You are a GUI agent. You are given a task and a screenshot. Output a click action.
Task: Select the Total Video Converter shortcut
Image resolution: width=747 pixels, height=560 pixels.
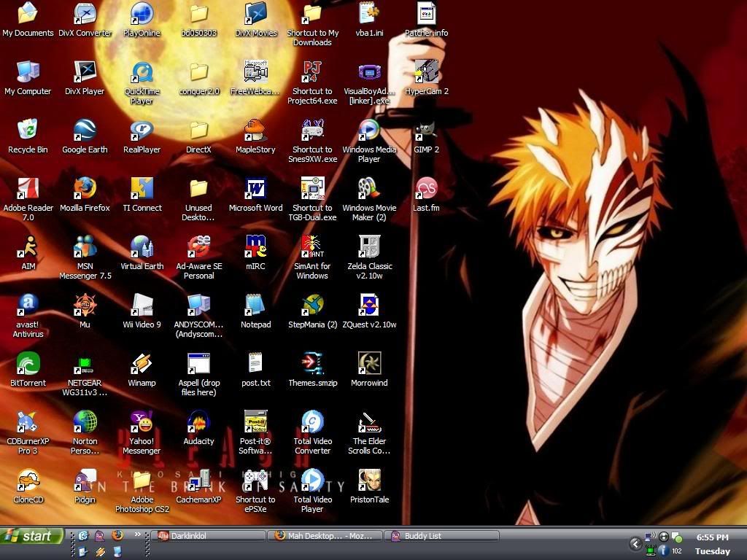(x=312, y=433)
